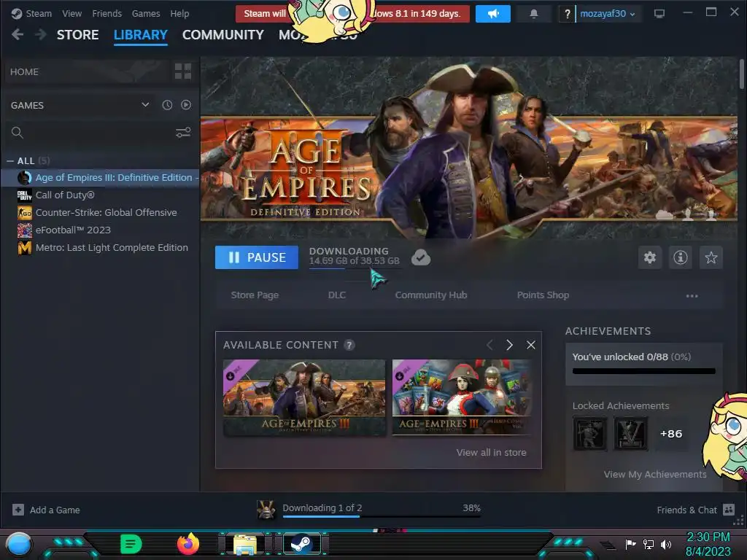Screen dimensions: 747x560
Task: View the +86 remaining achievements
Action: (671, 434)
